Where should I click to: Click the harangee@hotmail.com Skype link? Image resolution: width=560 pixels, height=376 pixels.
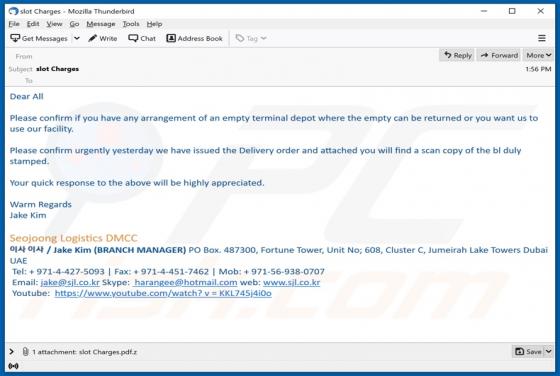[x=185, y=282]
